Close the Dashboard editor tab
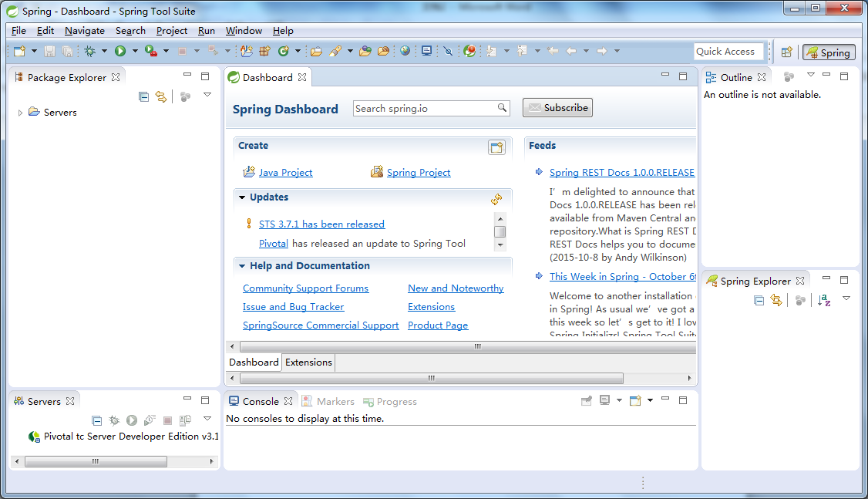868x499 pixels. pos(302,77)
